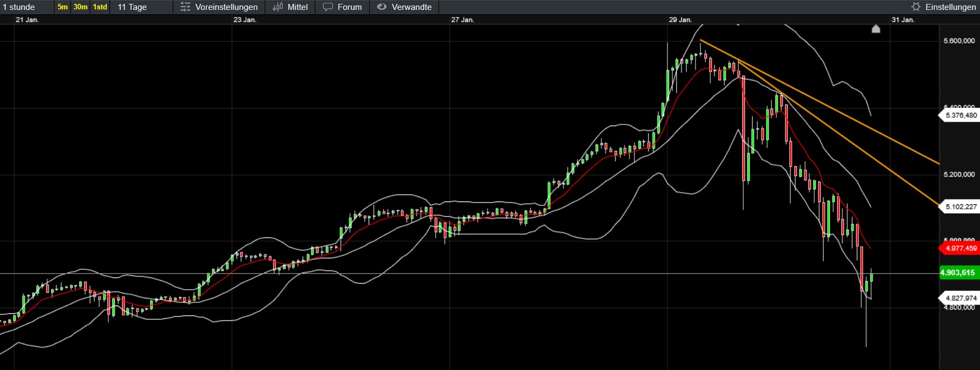The image size is (980, 370).
Task: Select the 1std timeframe shortcut
Action: [100, 7]
